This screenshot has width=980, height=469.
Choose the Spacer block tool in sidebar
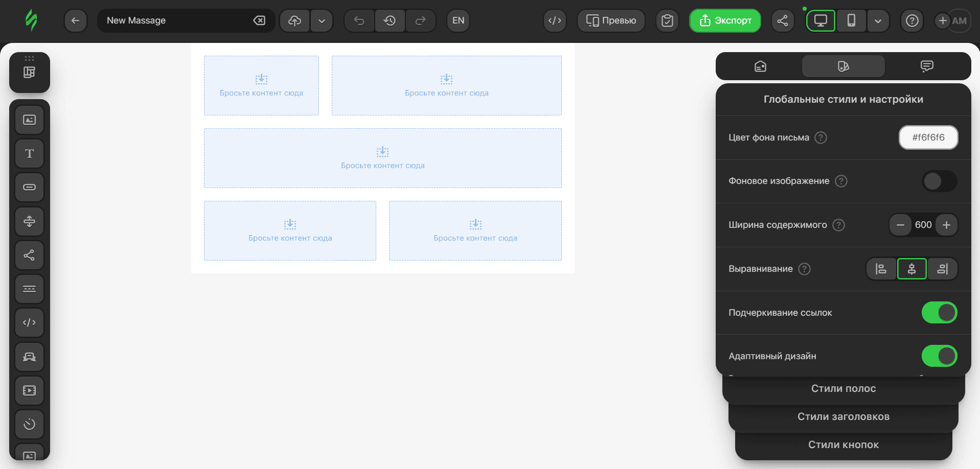(x=30, y=221)
